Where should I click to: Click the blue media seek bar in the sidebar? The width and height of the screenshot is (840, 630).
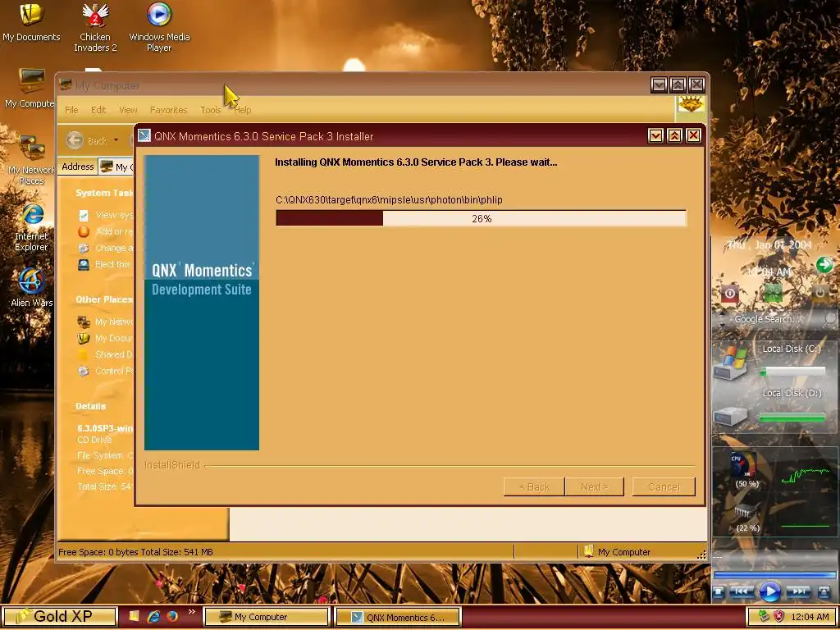(774, 575)
